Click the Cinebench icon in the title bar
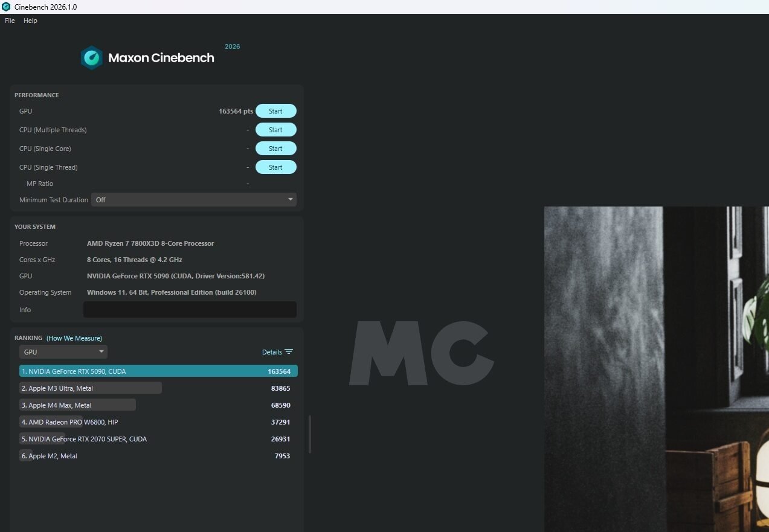 coord(7,7)
